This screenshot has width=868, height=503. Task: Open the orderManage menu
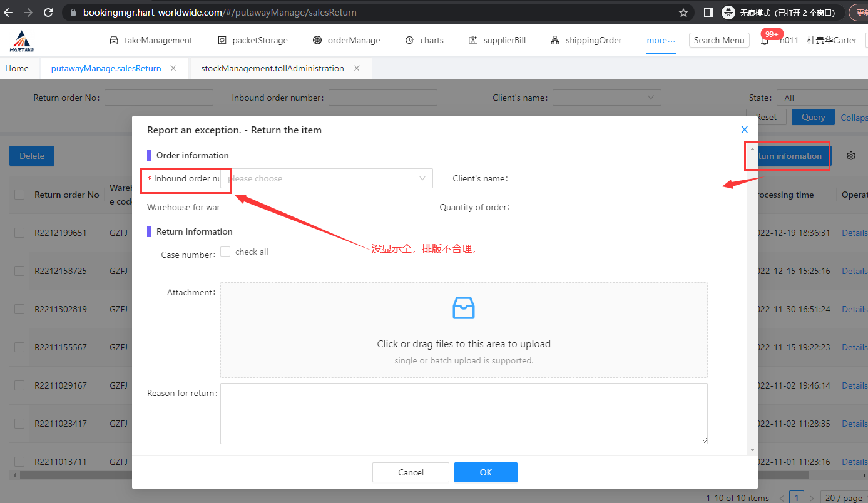(x=346, y=41)
